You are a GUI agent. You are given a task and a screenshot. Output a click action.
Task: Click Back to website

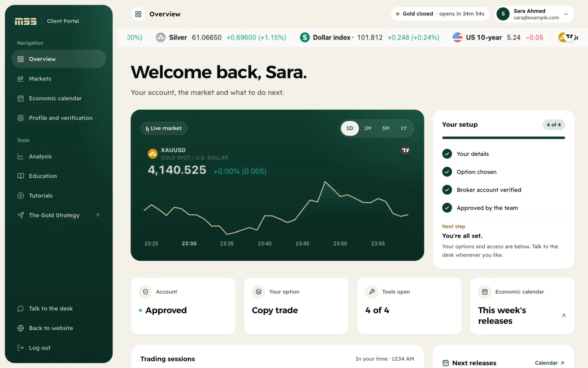(59, 328)
